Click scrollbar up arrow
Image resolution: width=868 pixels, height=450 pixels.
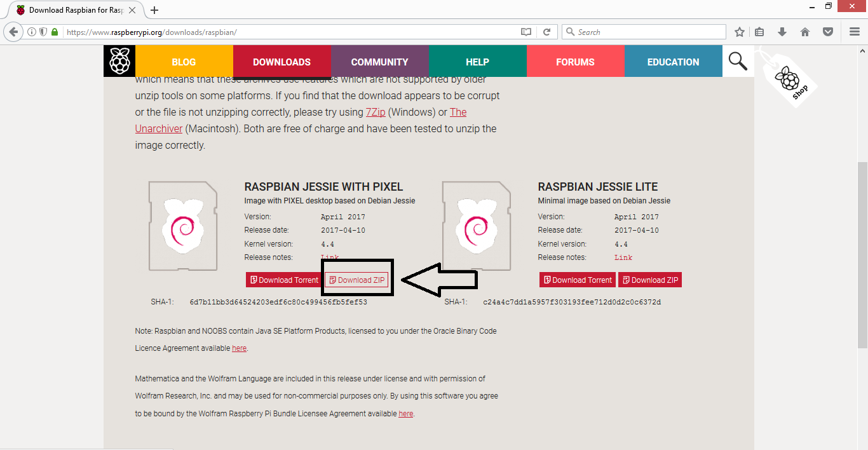862,50
